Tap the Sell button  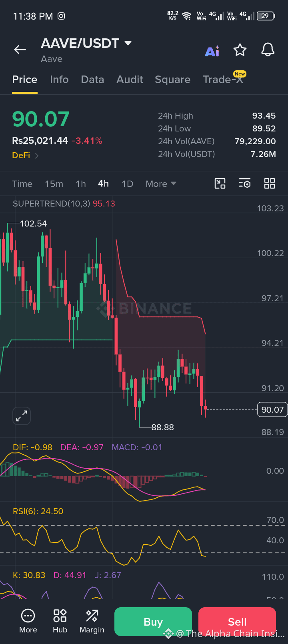click(x=237, y=622)
